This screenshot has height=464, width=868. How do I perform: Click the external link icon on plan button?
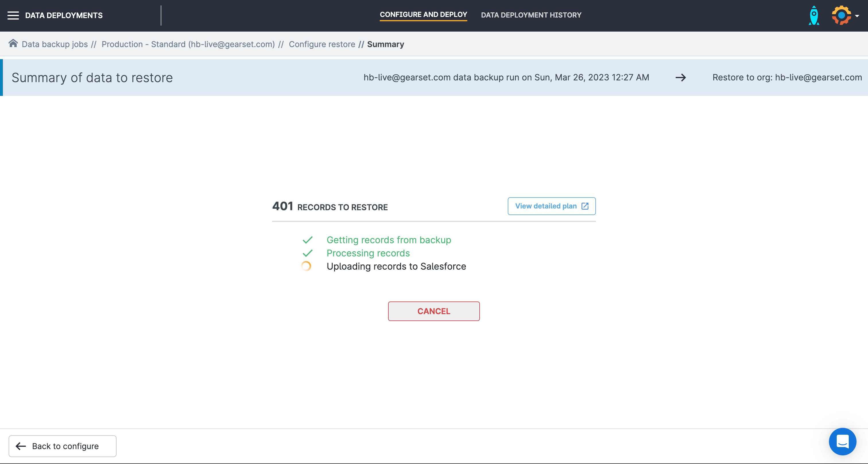585,206
